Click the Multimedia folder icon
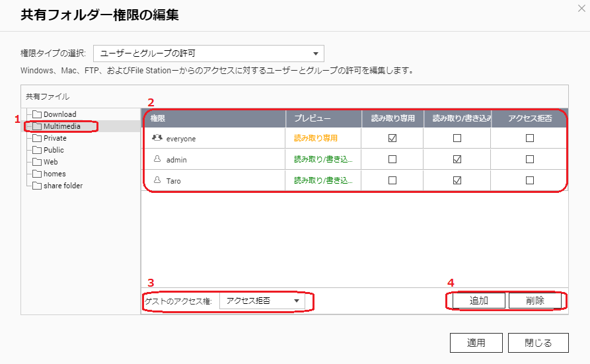 point(37,126)
